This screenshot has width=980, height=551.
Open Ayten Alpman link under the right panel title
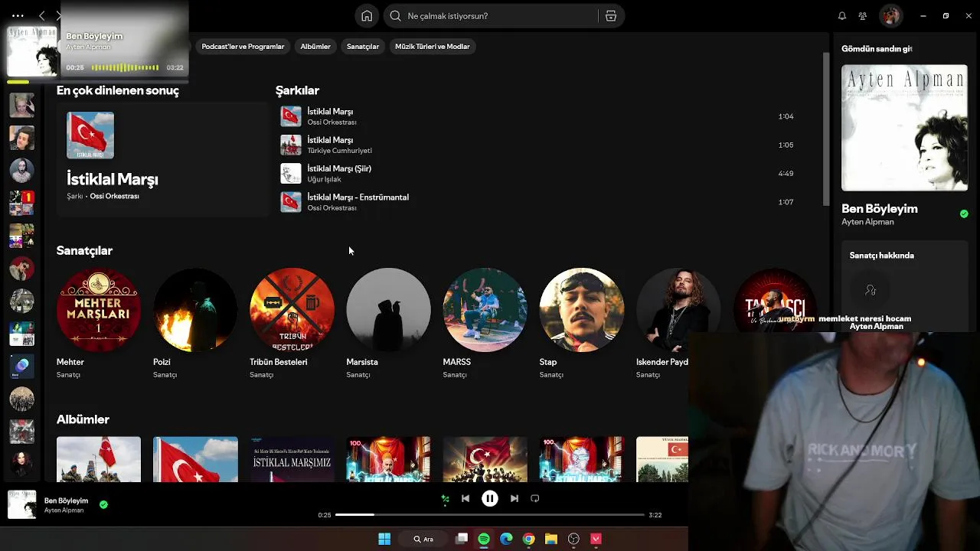[x=867, y=222]
